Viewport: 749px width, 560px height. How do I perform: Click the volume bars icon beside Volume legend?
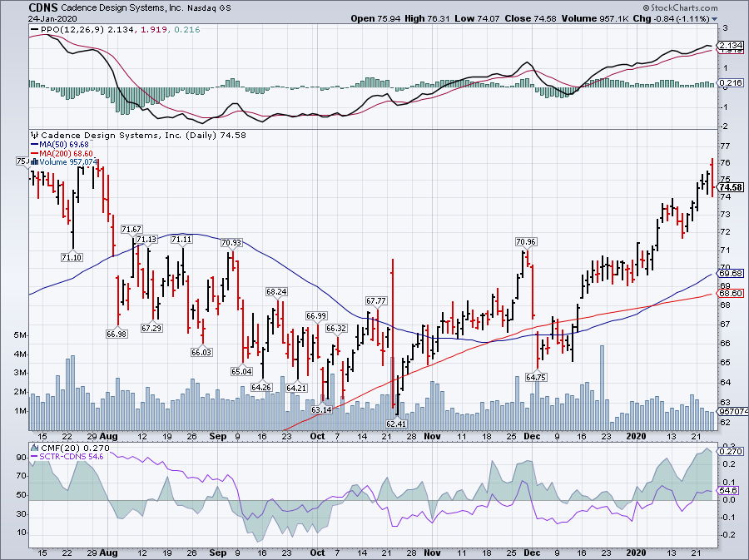pos(35,161)
